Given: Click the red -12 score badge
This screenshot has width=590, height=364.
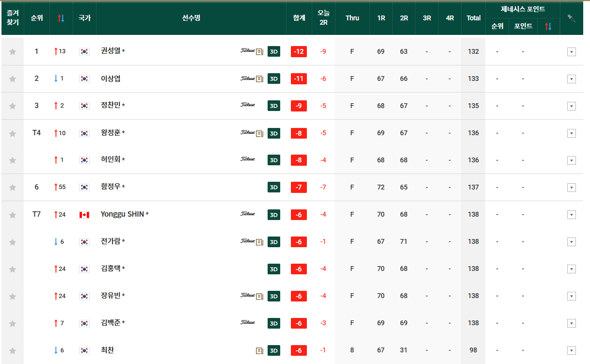Looking at the screenshot, I should pos(299,51).
